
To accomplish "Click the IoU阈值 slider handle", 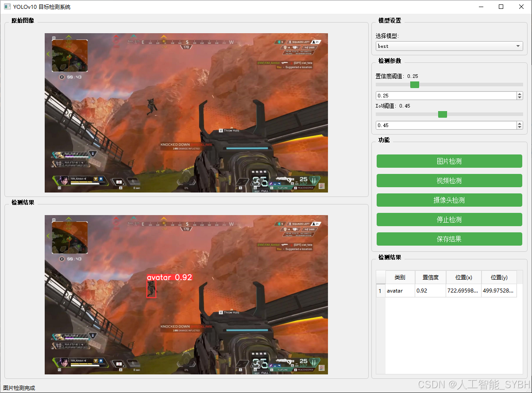I will (443, 114).
